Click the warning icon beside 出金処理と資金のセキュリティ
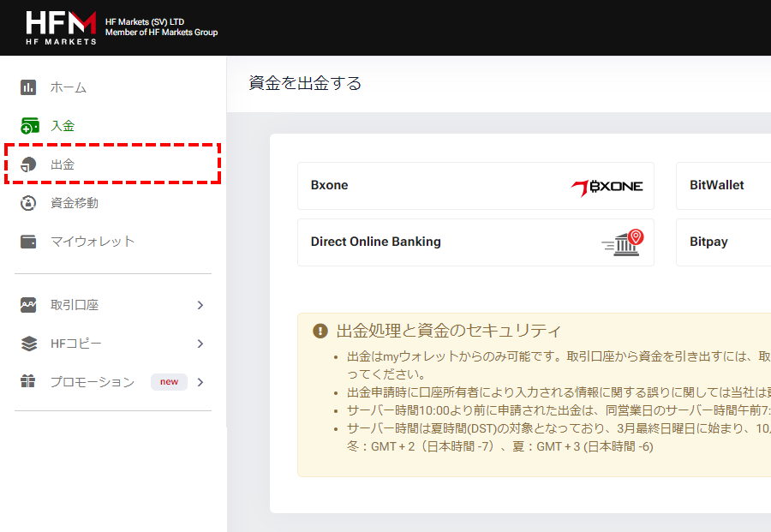The height and width of the screenshot is (532, 771). coord(320,331)
